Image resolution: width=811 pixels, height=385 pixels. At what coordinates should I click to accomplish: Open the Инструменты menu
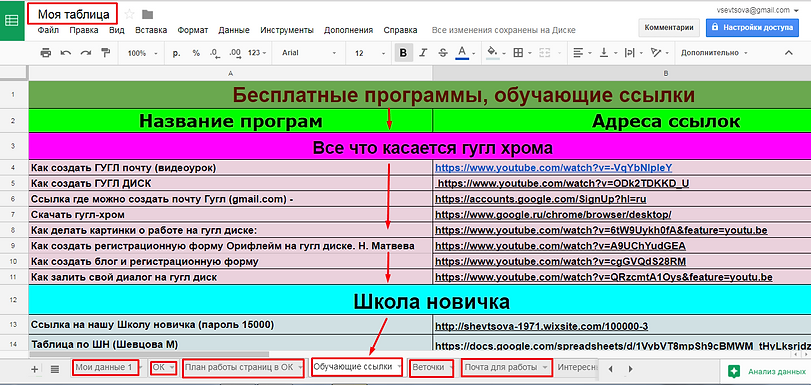coord(287,30)
